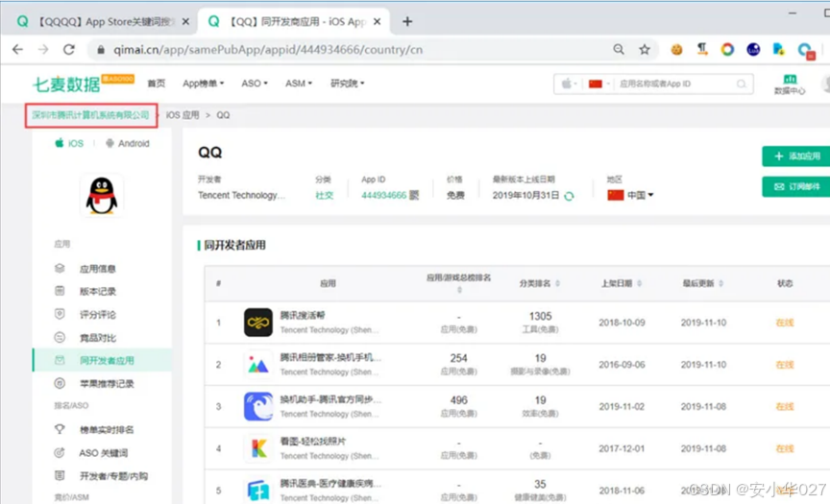
Task: Bookmark this page with the star icon
Action: pos(645,50)
